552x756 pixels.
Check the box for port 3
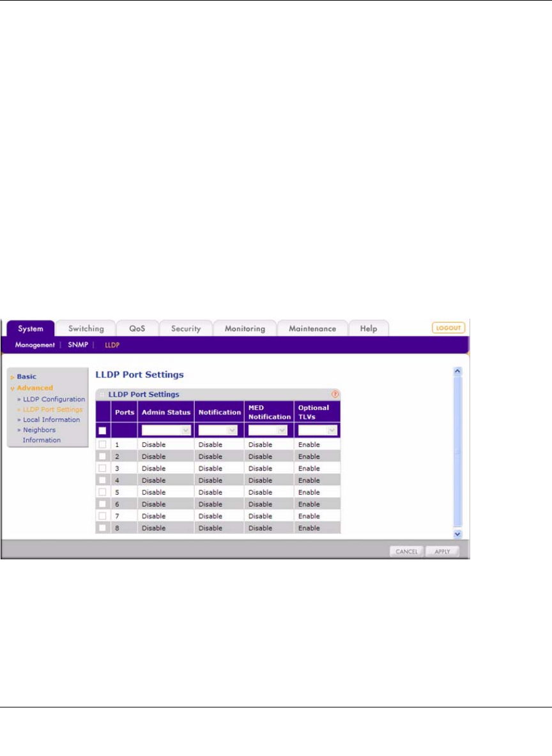pyautogui.click(x=102, y=468)
